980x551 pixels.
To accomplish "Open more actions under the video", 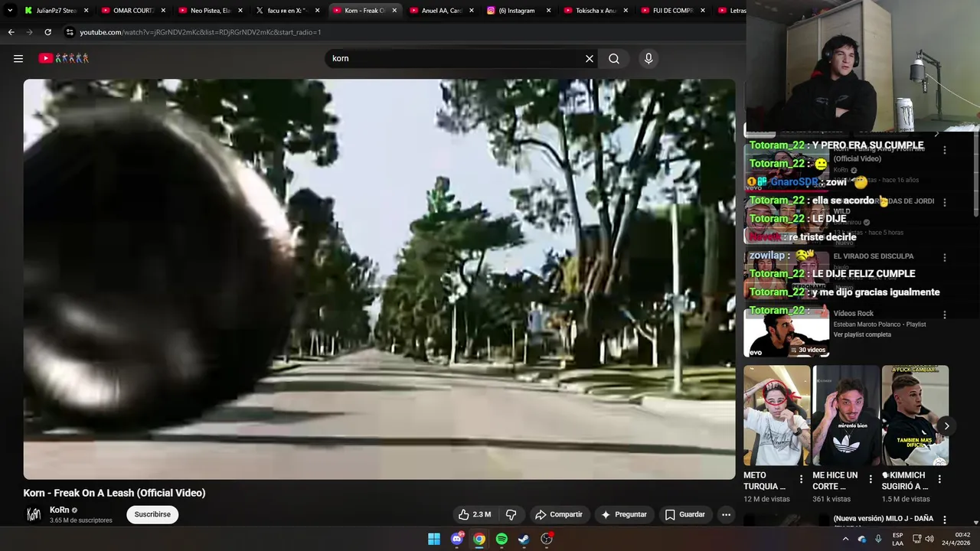I will pyautogui.click(x=726, y=514).
